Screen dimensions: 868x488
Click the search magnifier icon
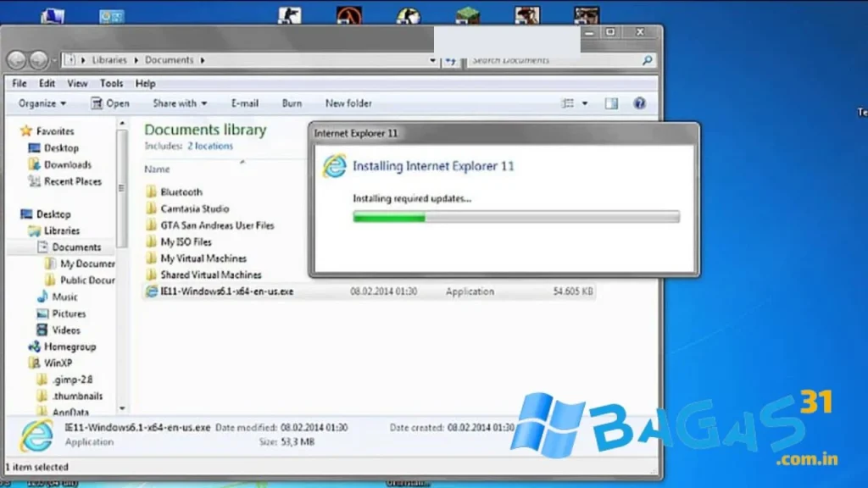click(x=647, y=60)
